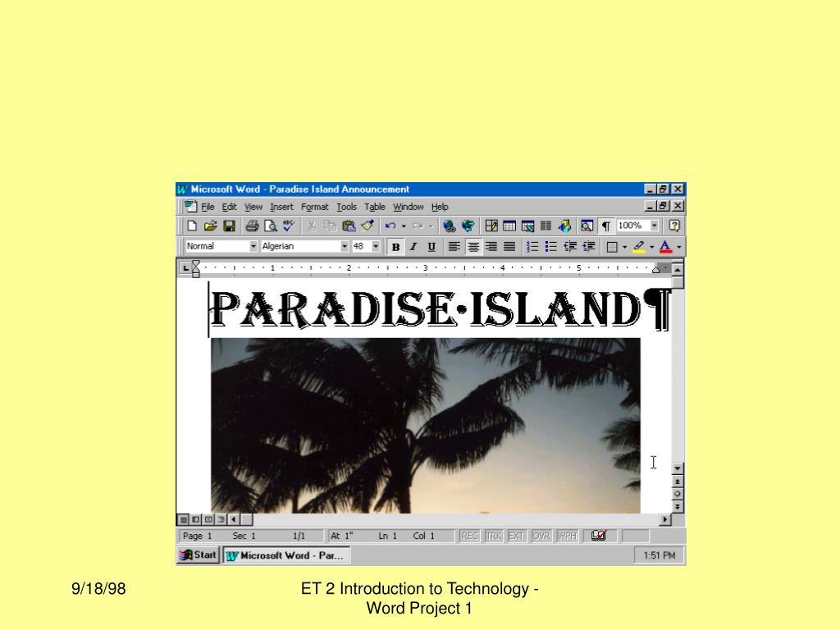Open the Zoom dropdown showing 100%
The image size is (840, 630).
[x=655, y=226]
